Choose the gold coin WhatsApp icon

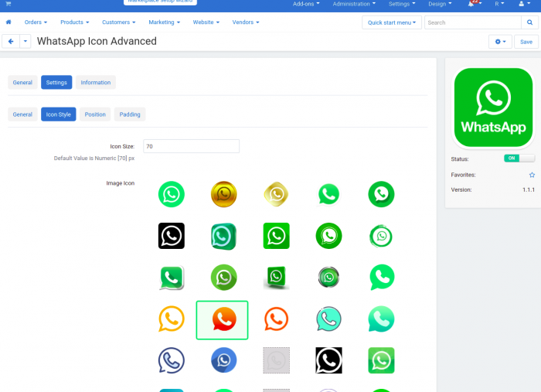[x=223, y=194]
